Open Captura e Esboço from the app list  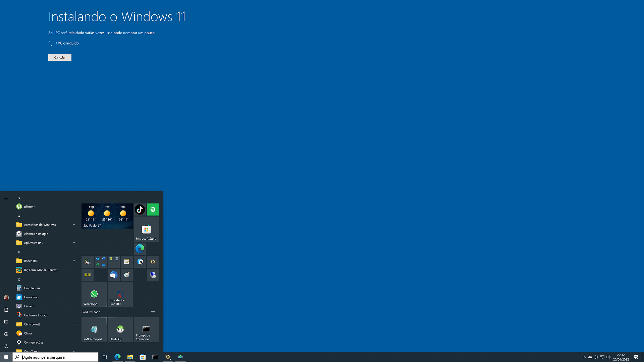[x=36, y=315]
